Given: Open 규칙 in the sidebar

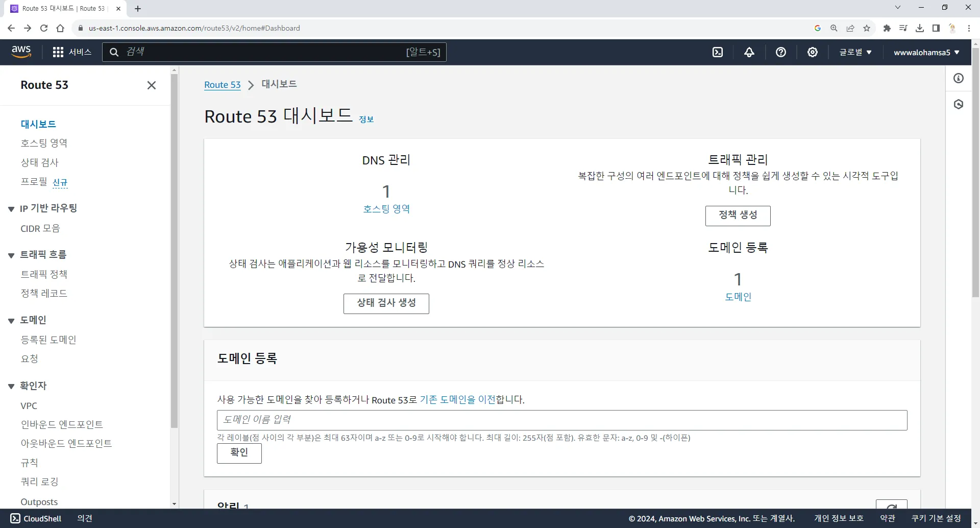Looking at the screenshot, I should (x=29, y=463).
